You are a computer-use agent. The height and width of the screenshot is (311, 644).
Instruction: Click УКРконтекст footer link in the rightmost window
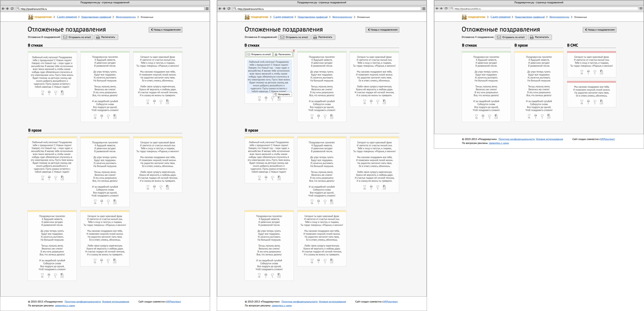[x=608, y=139]
